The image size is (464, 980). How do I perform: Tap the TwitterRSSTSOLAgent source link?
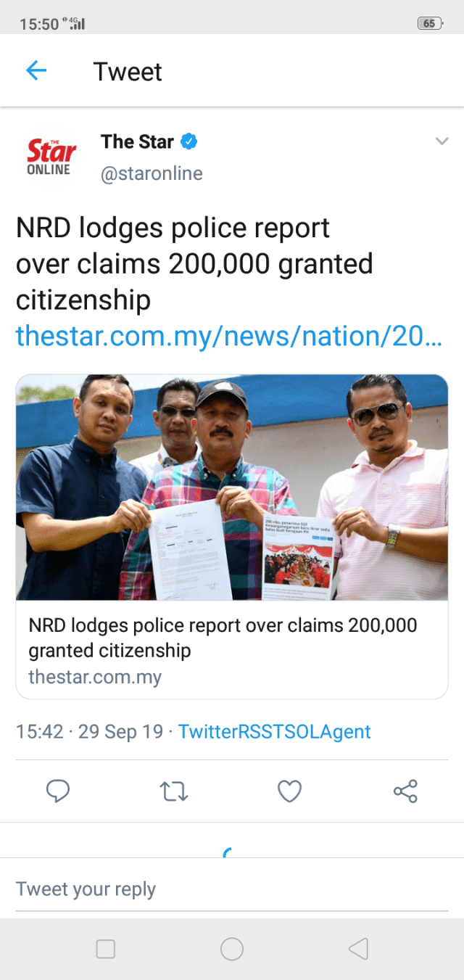[275, 731]
